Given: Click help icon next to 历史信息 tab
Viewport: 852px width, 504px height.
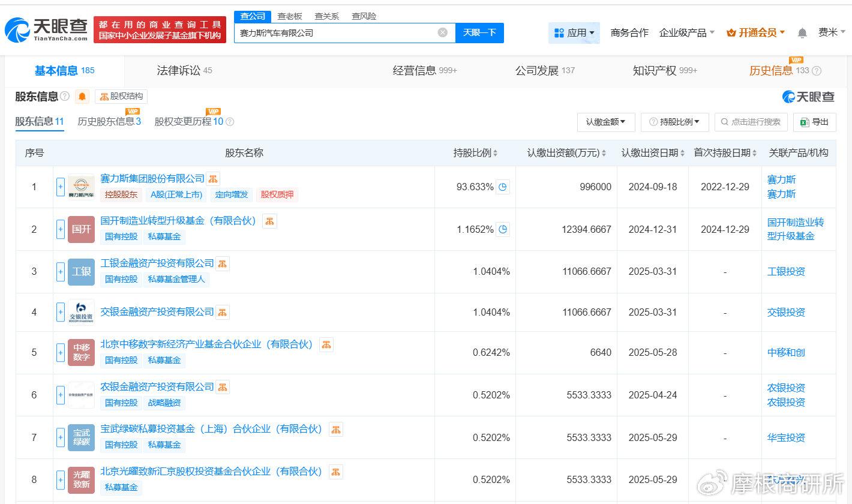Looking at the screenshot, I should pos(817,71).
